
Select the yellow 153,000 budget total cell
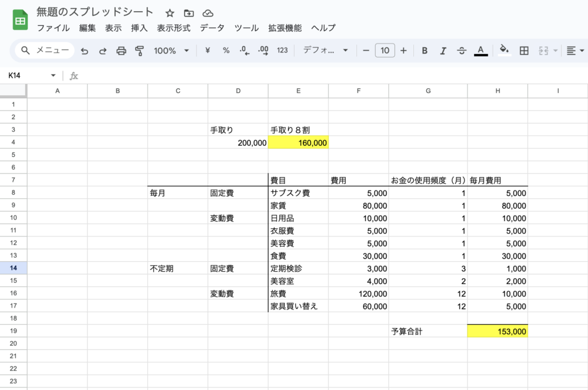pos(497,331)
